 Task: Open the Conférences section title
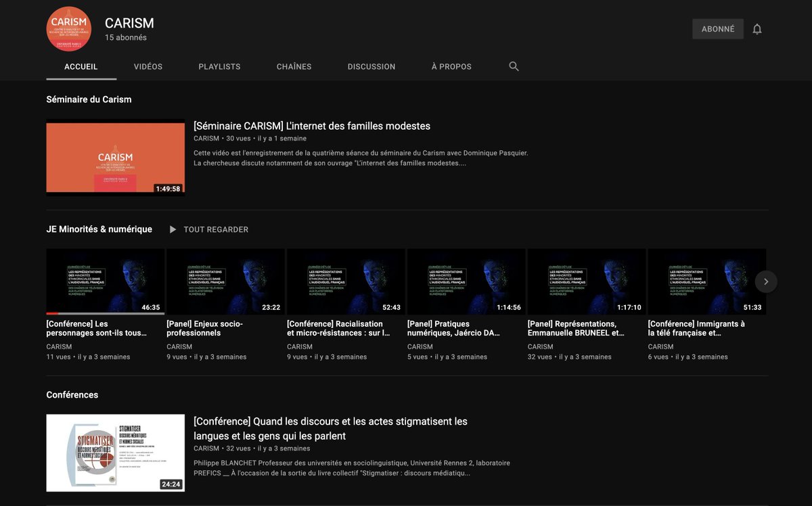(72, 394)
